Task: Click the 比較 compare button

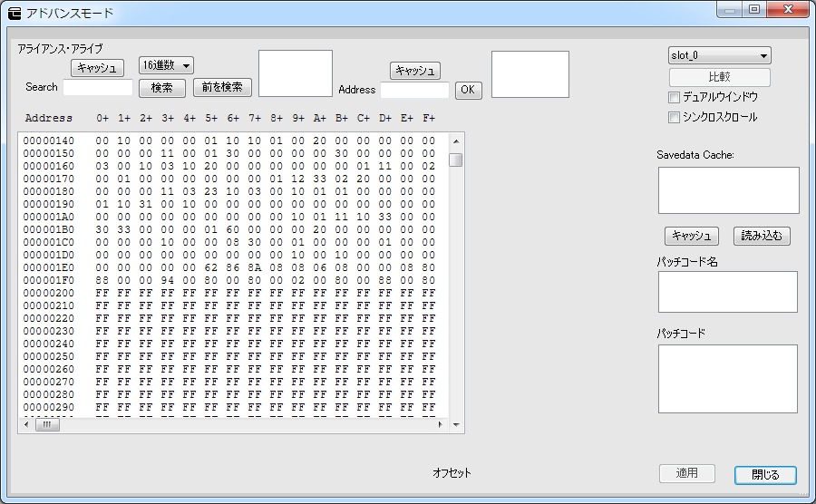Action: click(x=719, y=77)
